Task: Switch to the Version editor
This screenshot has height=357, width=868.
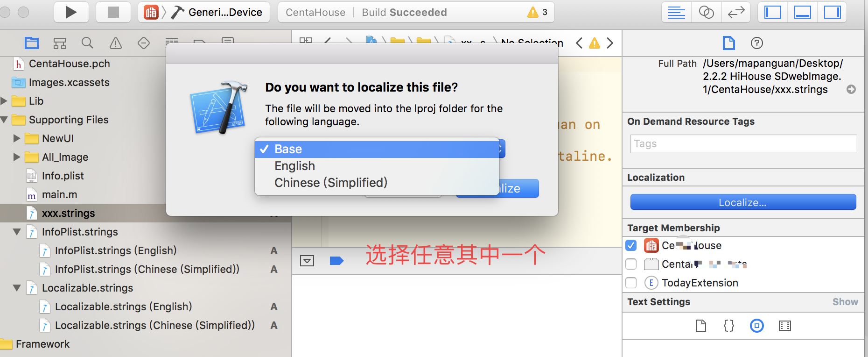Action: coord(736,12)
